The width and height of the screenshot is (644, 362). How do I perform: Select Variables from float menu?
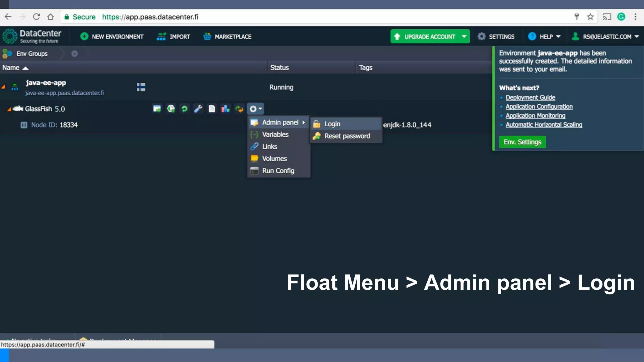(x=279, y=134)
